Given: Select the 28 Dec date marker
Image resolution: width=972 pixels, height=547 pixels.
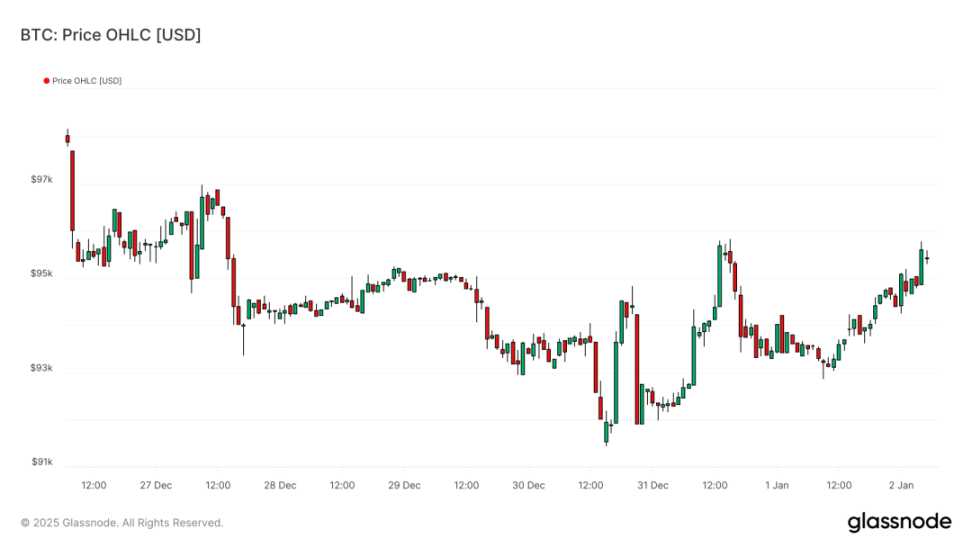Looking at the screenshot, I should [280, 485].
